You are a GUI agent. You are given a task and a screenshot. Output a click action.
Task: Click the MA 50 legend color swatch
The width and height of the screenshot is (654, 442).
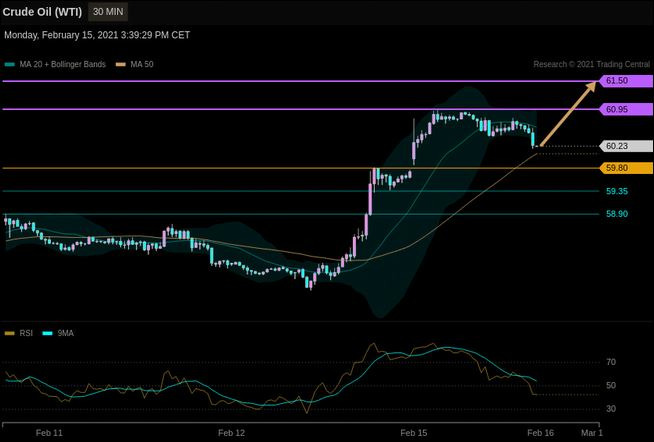121,65
